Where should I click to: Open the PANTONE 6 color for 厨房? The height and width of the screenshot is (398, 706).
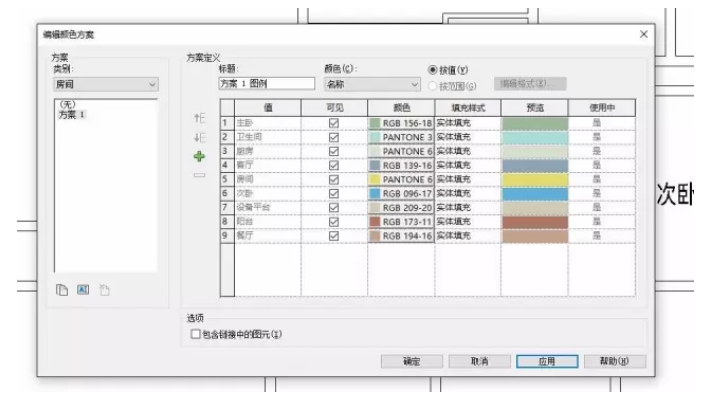(x=401, y=151)
